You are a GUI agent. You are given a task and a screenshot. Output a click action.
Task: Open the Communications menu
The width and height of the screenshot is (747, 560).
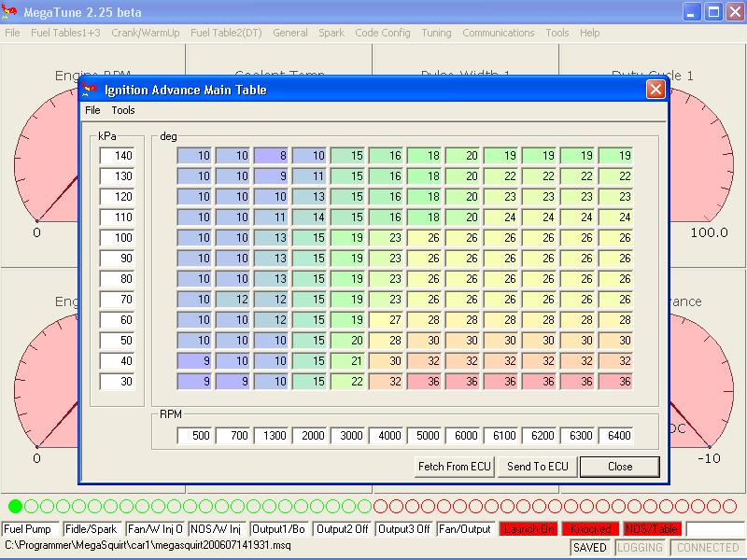pos(499,33)
